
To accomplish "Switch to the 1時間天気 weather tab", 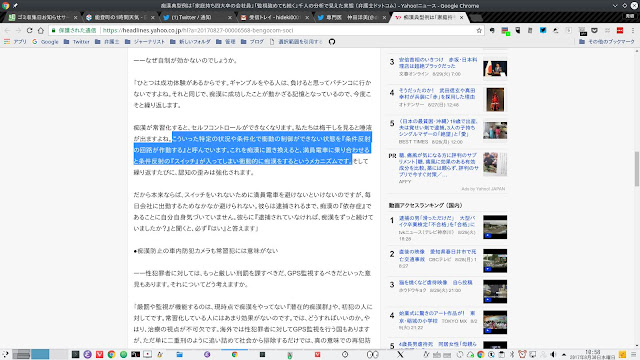I will point(119,18).
